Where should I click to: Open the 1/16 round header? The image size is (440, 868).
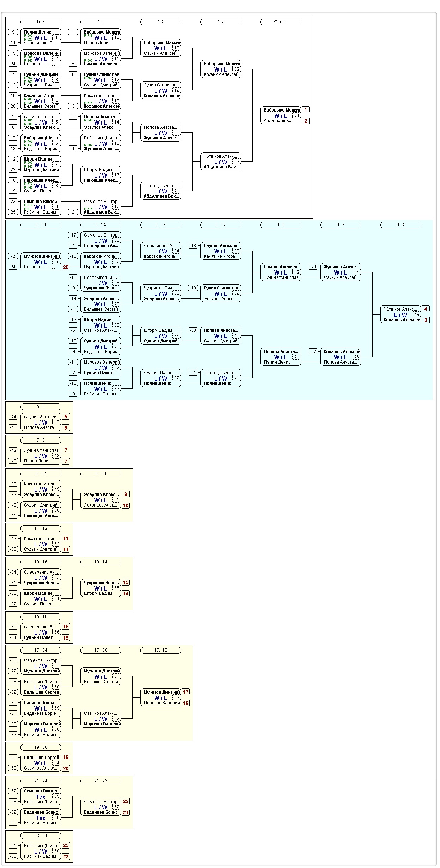pyautogui.click(x=41, y=22)
